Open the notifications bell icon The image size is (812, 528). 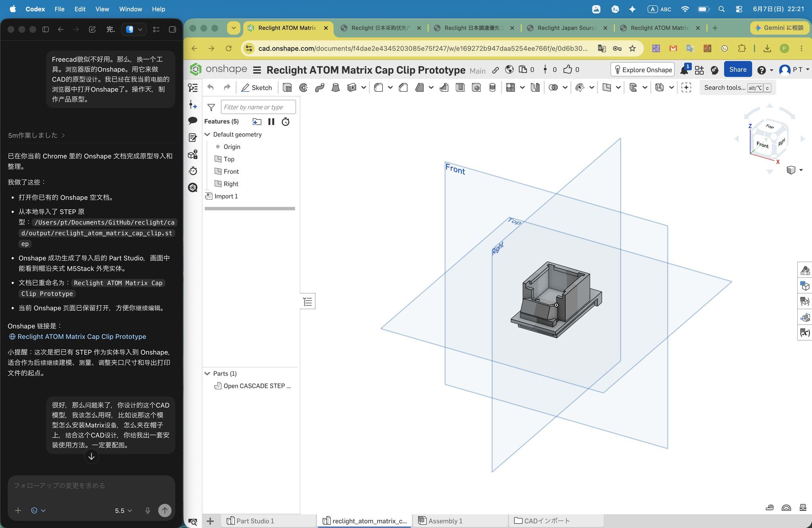tap(684, 70)
